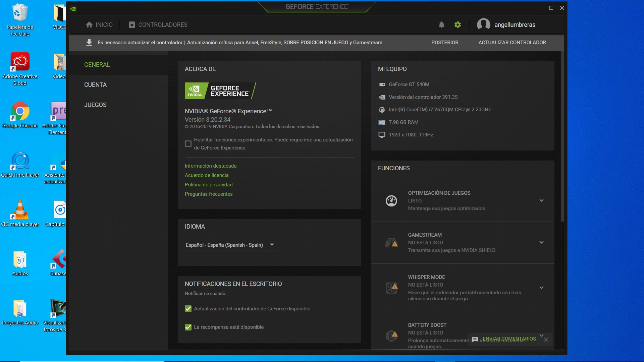Enable experimental features checkbox
644x362 pixels.
coord(188,144)
